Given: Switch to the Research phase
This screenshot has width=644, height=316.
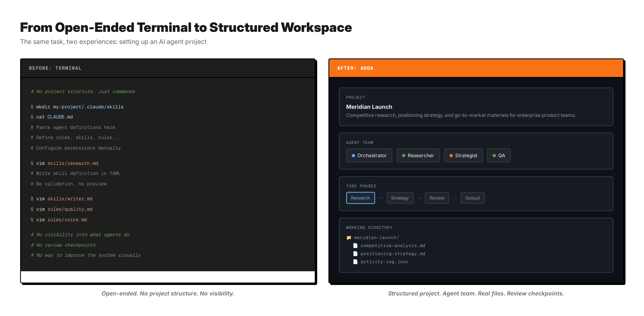Looking at the screenshot, I should point(360,198).
